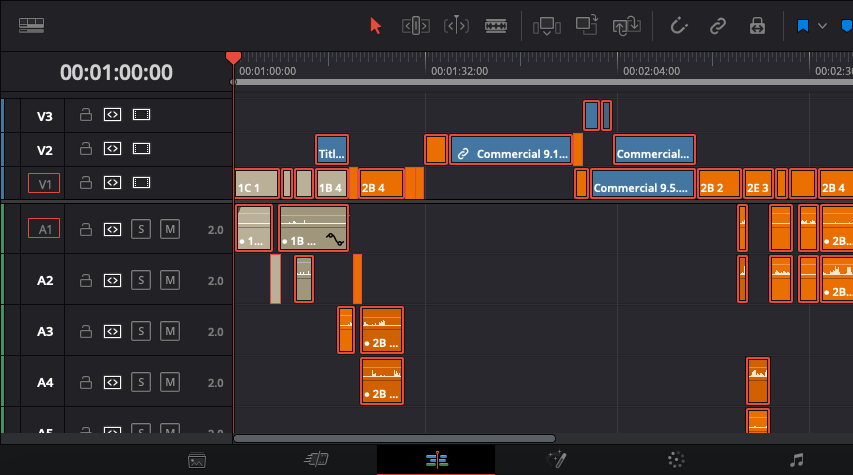Select the 2E 3 clip on V1
This screenshot has height=475, width=853.
pos(758,184)
